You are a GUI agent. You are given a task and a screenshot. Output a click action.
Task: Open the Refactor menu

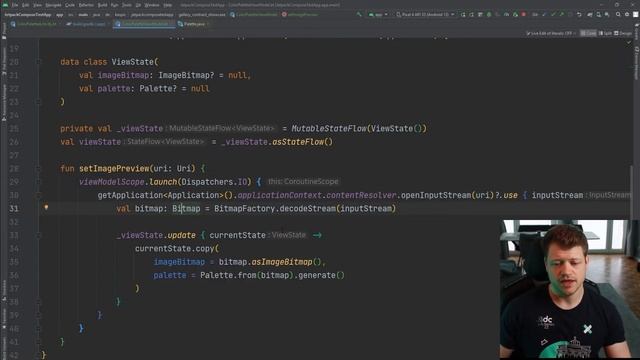click(x=86, y=5)
